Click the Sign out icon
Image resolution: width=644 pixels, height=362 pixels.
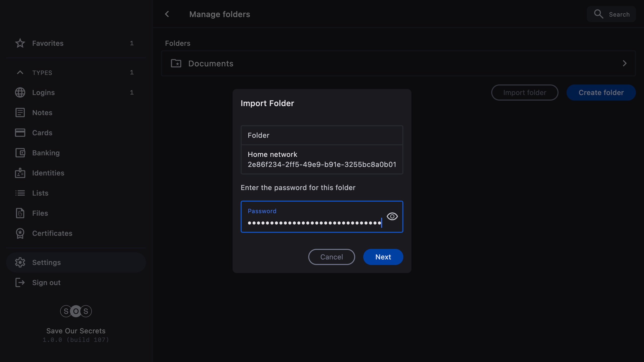20,283
